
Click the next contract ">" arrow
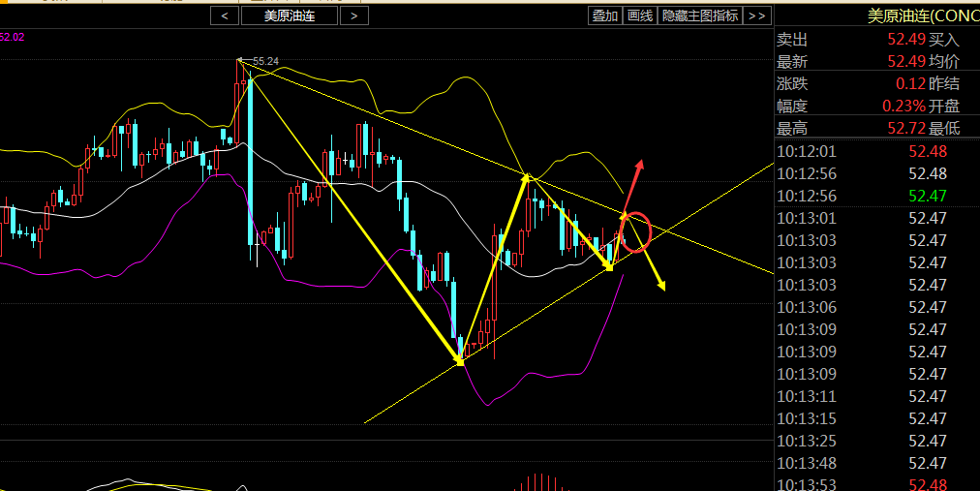tap(354, 15)
